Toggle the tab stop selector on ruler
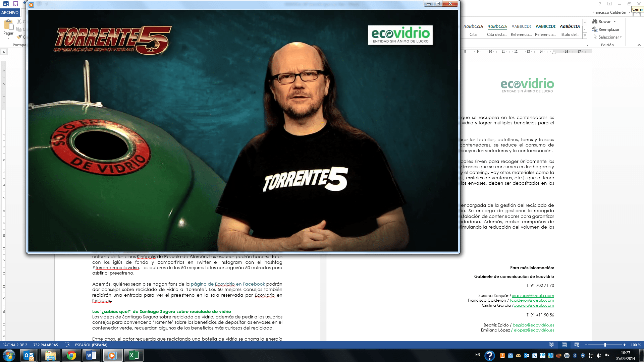644x362 pixels. tap(4, 52)
